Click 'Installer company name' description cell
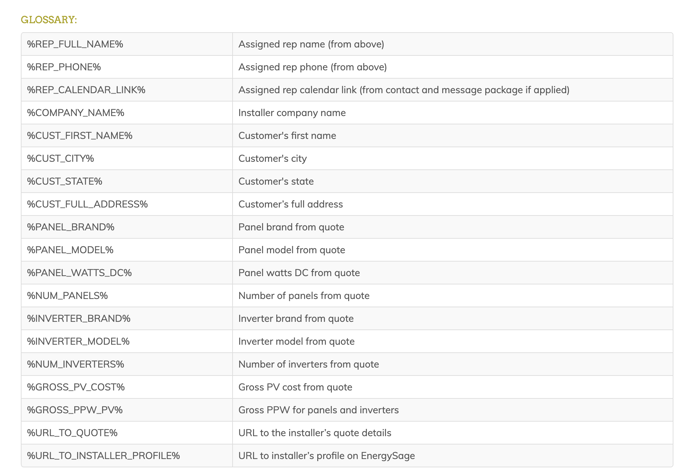The image size is (688, 476). click(292, 113)
